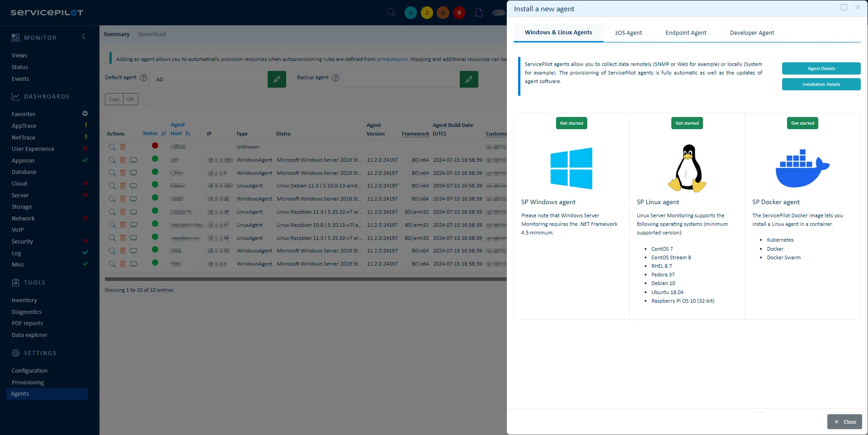The height and width of the screenshot is (435, 868).
Task: Click the Default agent input field
Action: [x=209, y=80]
